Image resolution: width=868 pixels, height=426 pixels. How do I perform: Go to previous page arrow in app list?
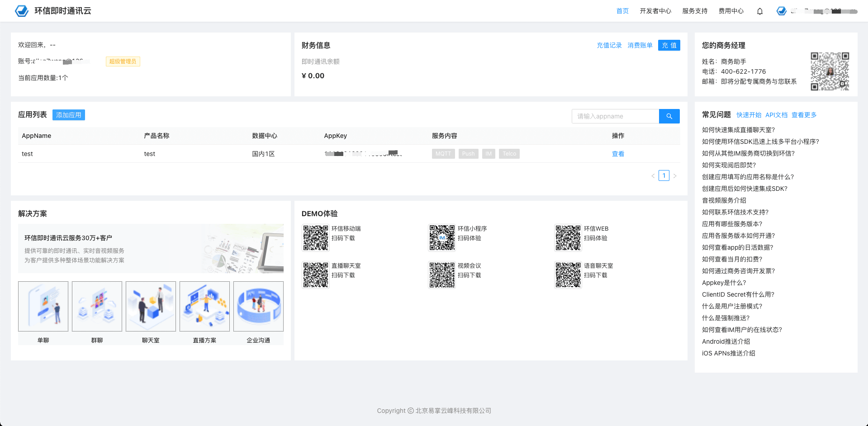coord(653,176)
